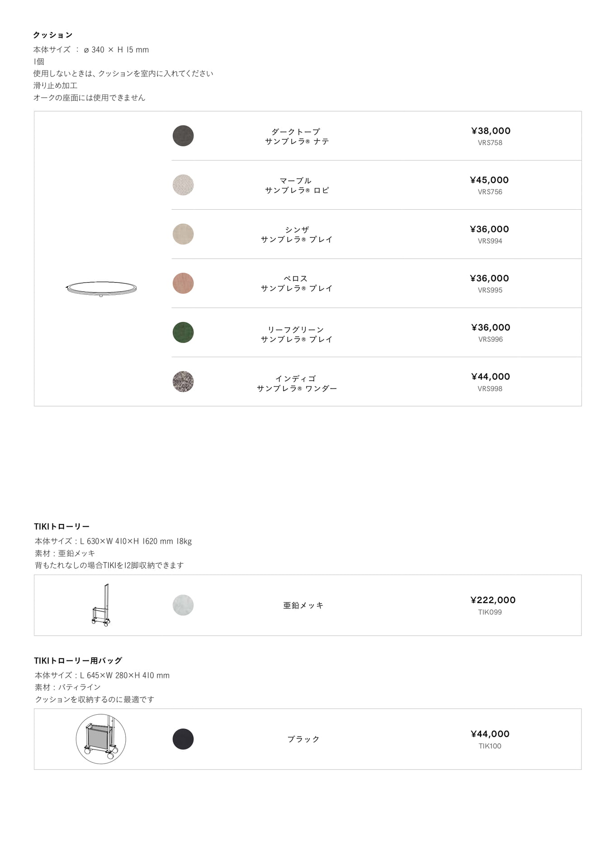
Task: Pick the pink ペロス fabric swatch
Action: click(x=183, y=283)
